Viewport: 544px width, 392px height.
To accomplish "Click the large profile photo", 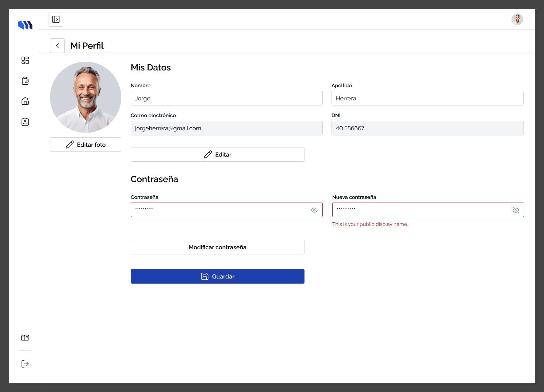I will pos(85,97).
